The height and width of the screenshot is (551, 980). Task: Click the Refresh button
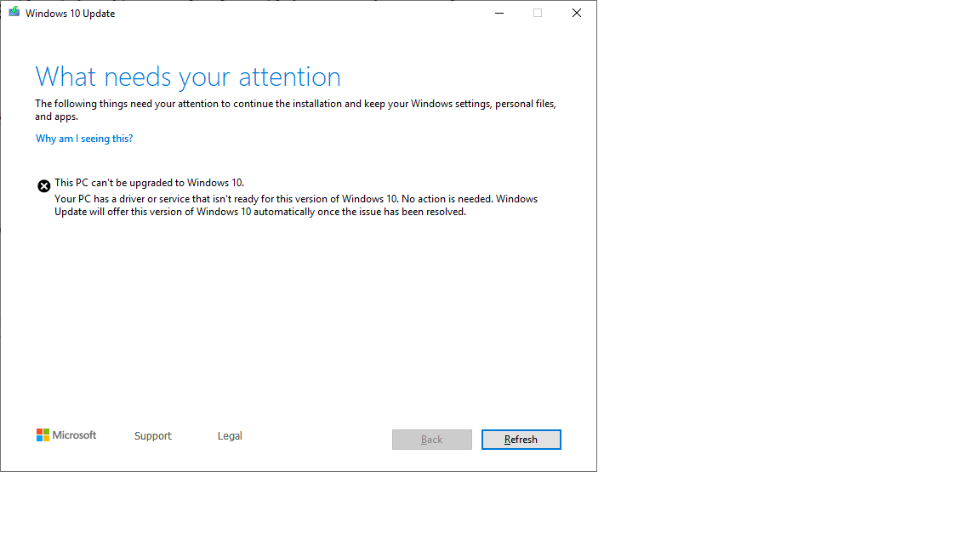[521, 439]
